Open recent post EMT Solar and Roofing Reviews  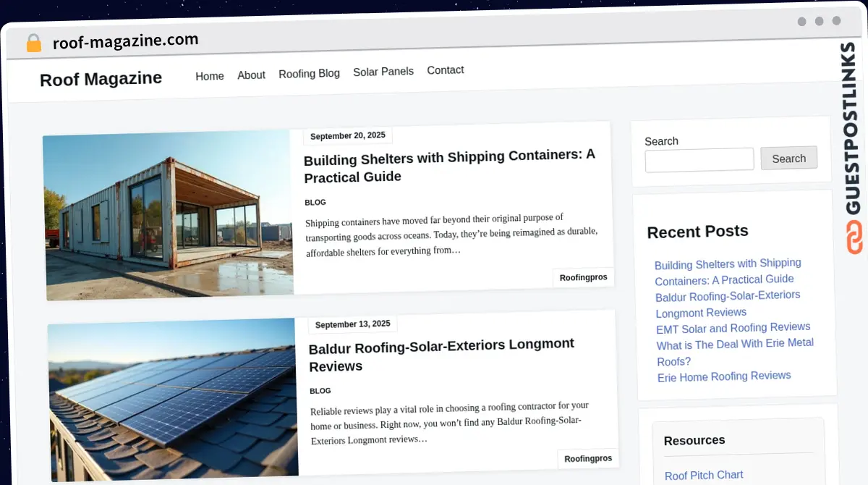tap(733, 328)
